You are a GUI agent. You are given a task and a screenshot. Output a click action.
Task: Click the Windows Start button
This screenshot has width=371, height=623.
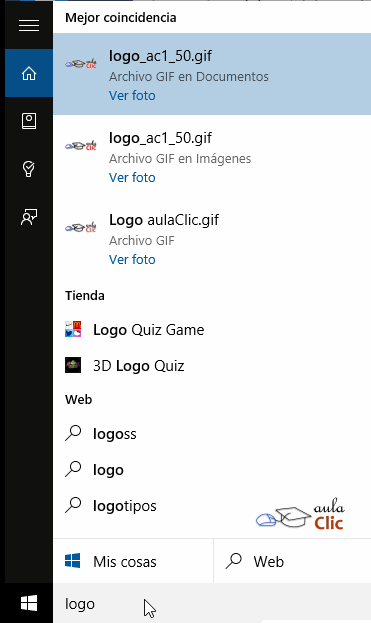coord(29,603)
